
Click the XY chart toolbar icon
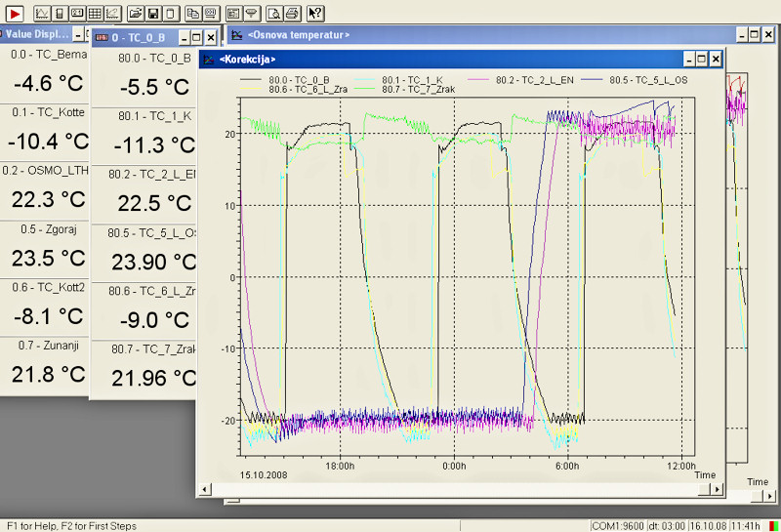pyautogui.click(x=112, y=14)
